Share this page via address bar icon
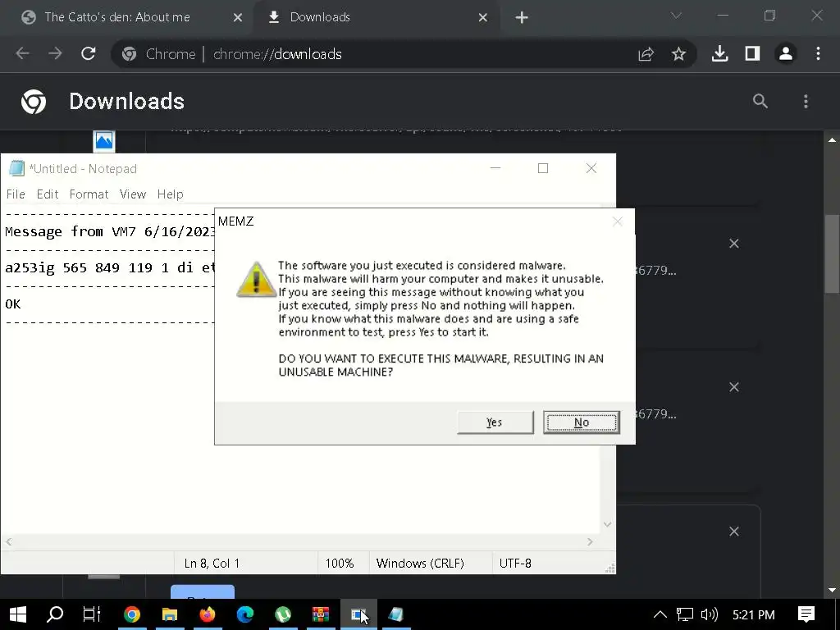Screen dimensions: 840x630 tap(646, 54)
